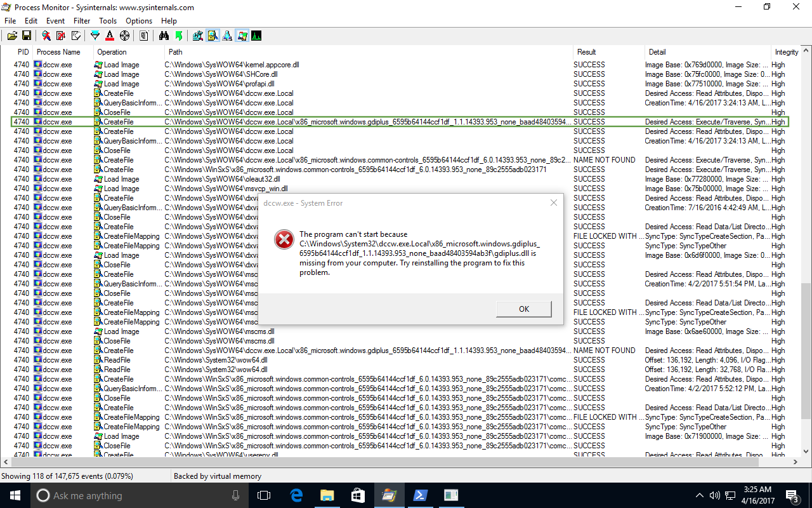Close the dccw.exe System Error dialog
Screen dimensions: 812x508
pyautogui.click(x=553, y=203)
